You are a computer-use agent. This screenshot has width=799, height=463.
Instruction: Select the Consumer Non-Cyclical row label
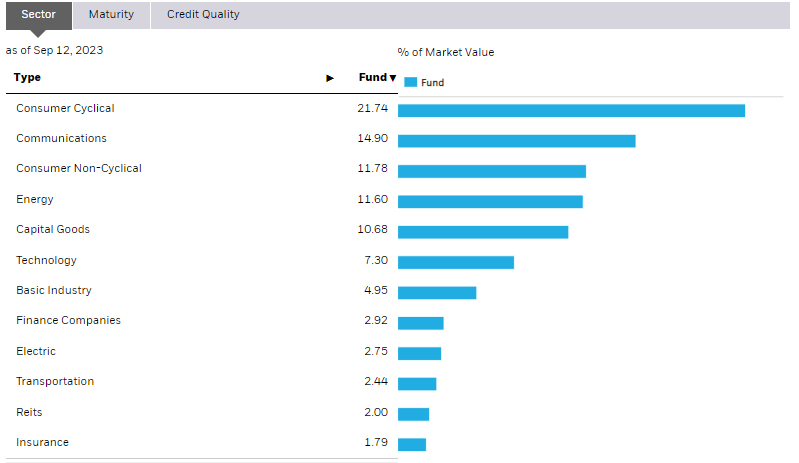[79, 169]
